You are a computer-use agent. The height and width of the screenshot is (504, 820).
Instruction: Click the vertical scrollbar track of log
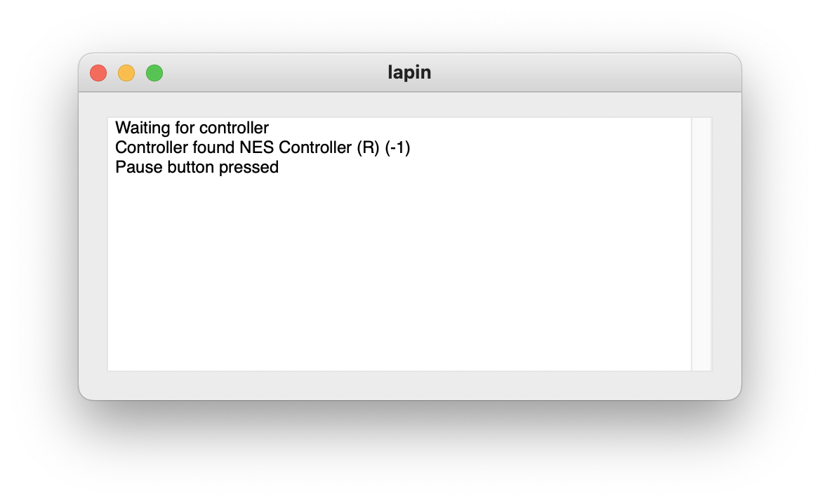701,244
